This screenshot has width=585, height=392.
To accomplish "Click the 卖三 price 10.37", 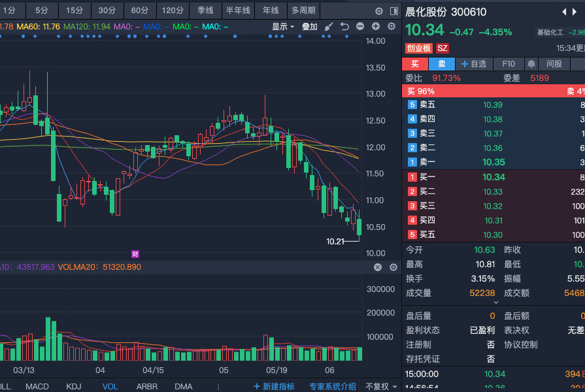I will coord(493,133).
